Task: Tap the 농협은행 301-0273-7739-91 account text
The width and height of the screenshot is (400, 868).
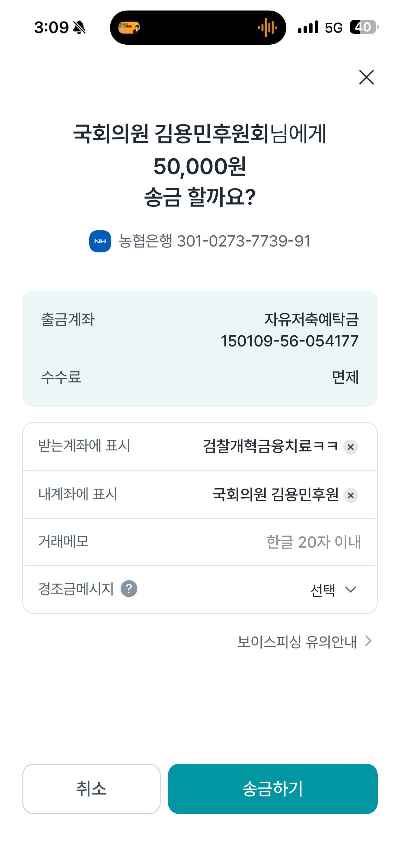Action: point(215,241)
